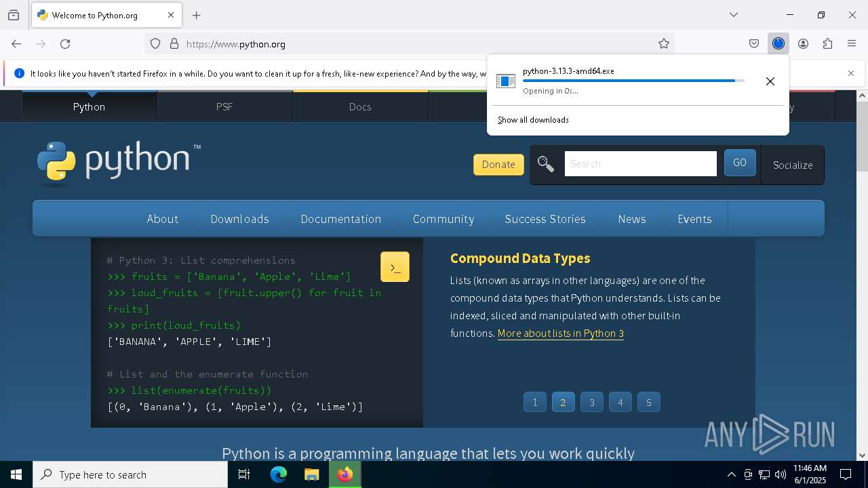
Task: Open tracking protection shield icon
Action: coord(155,44)
